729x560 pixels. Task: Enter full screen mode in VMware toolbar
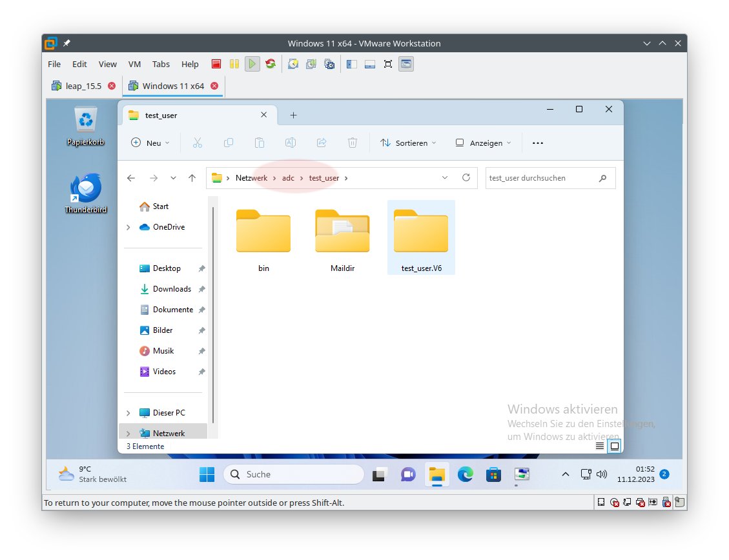pyautogui.click(x=388, y=64)
